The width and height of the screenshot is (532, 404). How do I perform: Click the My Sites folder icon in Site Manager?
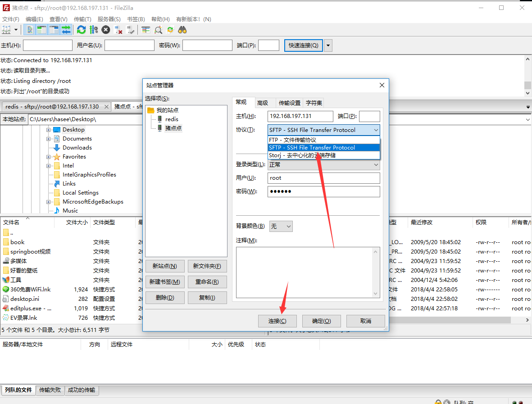[x=151, y=110]
